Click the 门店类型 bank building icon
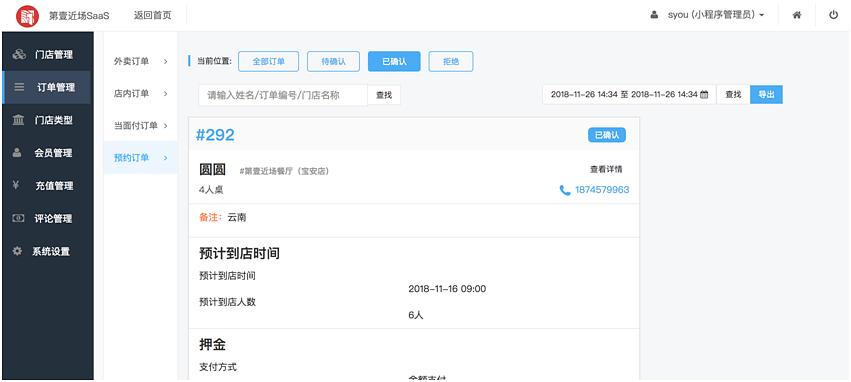 coord(18,120)
